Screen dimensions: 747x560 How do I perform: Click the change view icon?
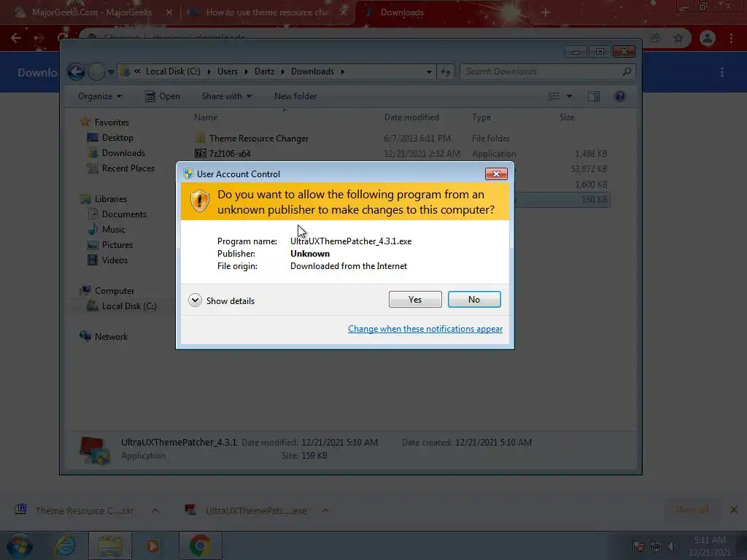pyautogui.click(x=554, y=96)
